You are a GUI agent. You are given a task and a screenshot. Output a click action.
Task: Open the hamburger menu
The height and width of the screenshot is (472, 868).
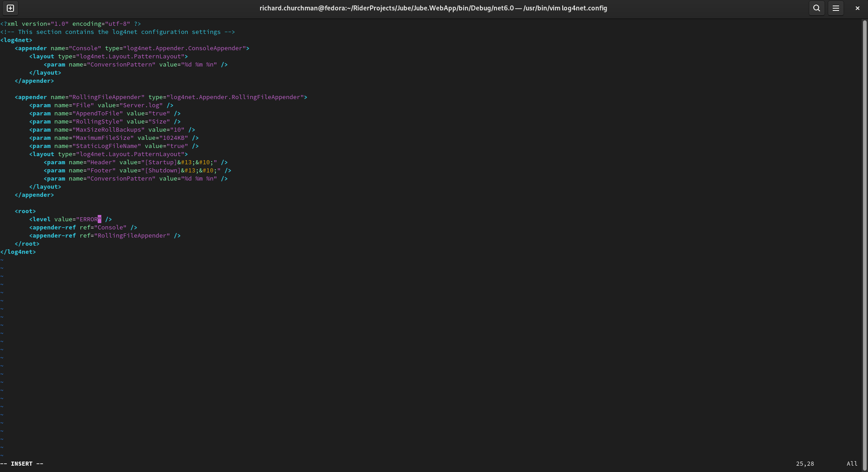tap(836, 8)
